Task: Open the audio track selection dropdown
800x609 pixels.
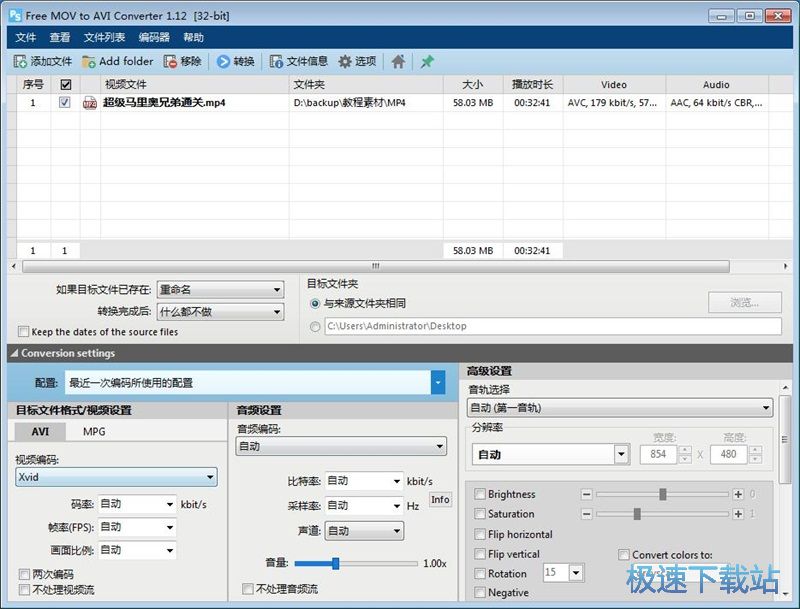Action: pos(766,408)
